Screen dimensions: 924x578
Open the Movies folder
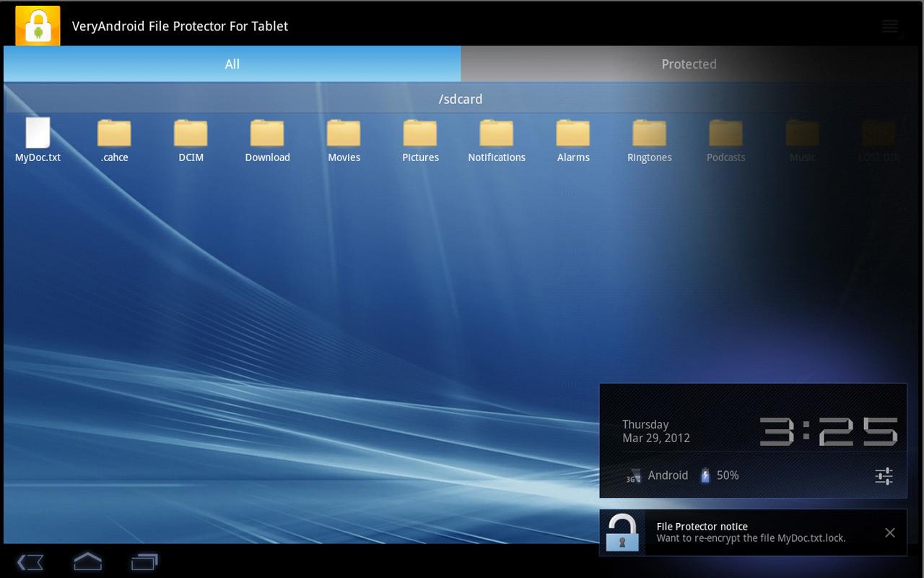point(344,134)
